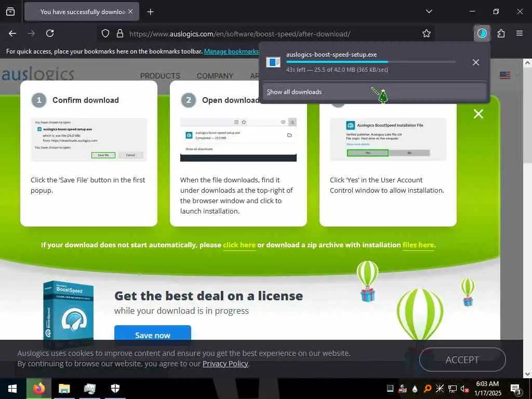Open the PRODUCTS menu on Auslogics site
This screenshot has width=532, height=399.
coord(160,76)
